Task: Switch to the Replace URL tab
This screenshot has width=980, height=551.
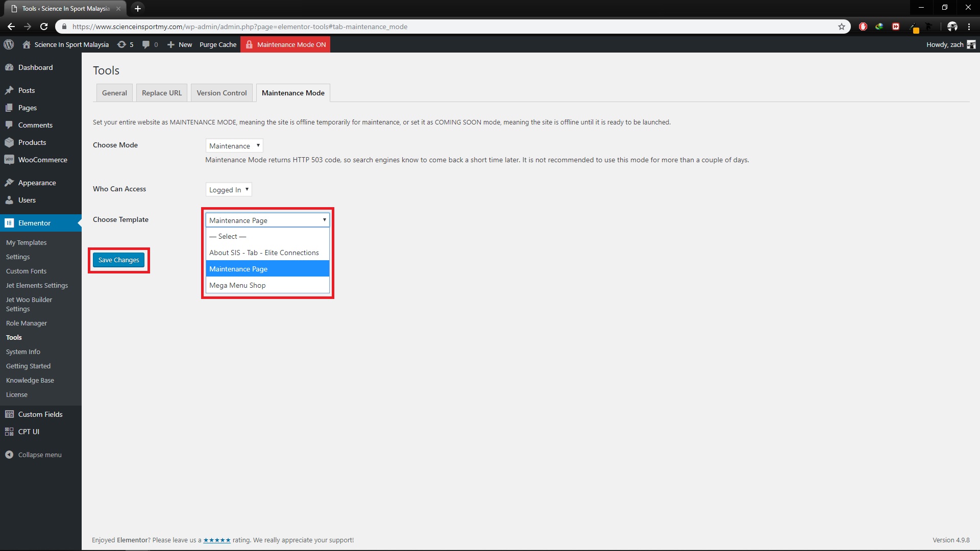Action: [x=162, y=93]
